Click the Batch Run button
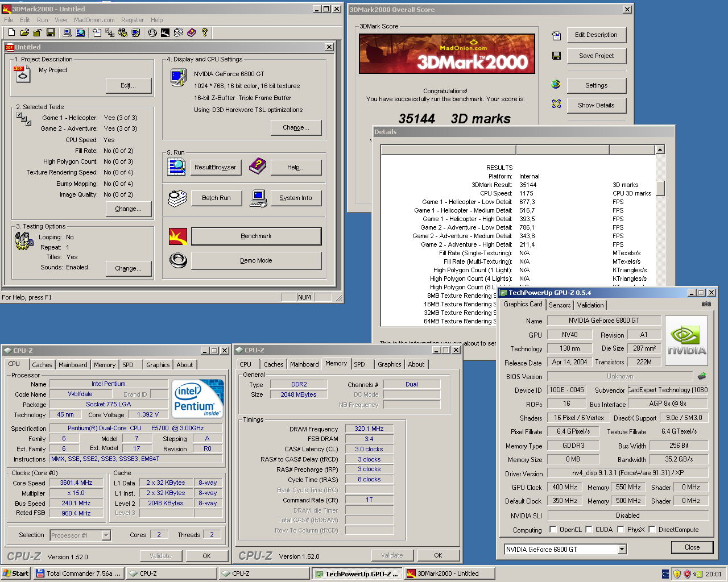The width and height of the screenshot is (728, 582). [216, 198]
